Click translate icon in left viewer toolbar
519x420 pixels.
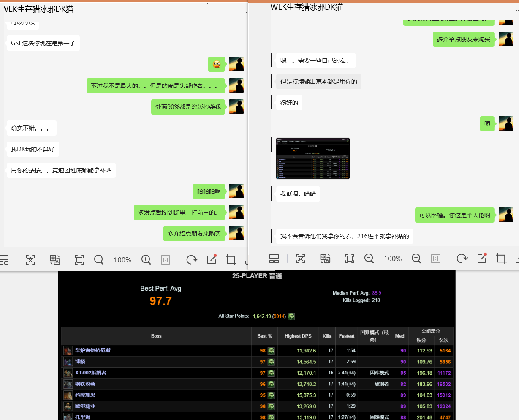[55, 260]
